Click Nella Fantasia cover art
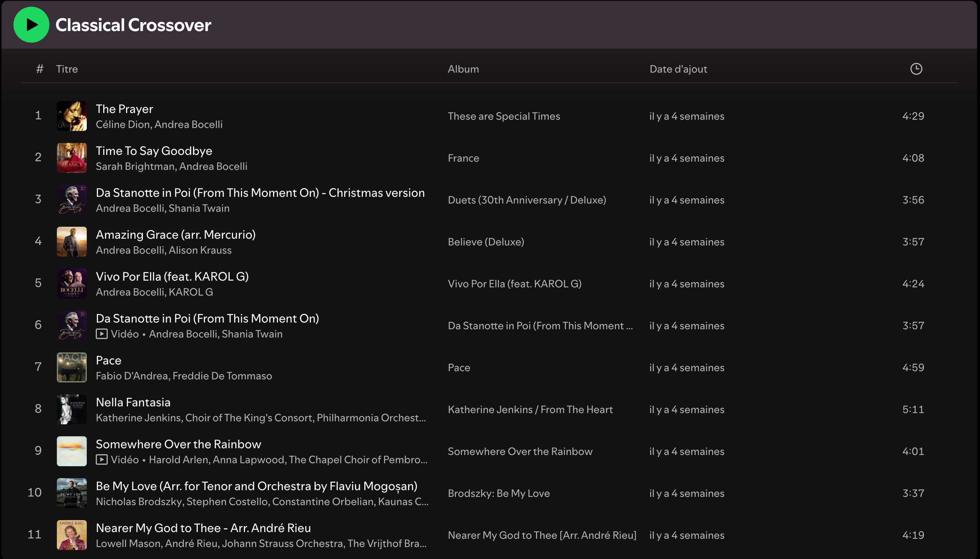 click(x=72, y=409)
